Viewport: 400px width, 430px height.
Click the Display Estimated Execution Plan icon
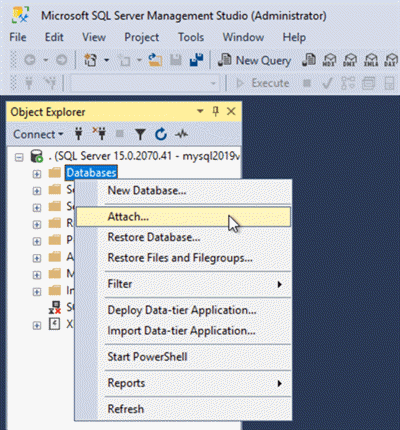pos(348,83)
